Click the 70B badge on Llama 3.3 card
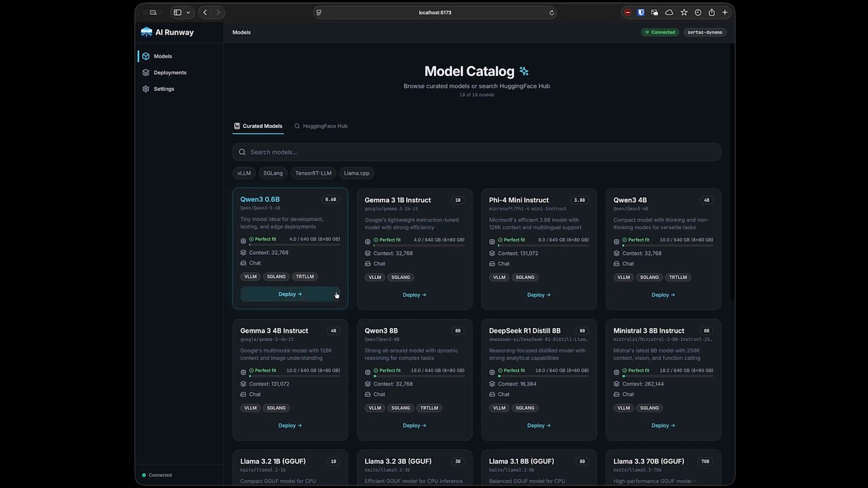This screenshot has height=488, width=868. (x=705, y=462)
